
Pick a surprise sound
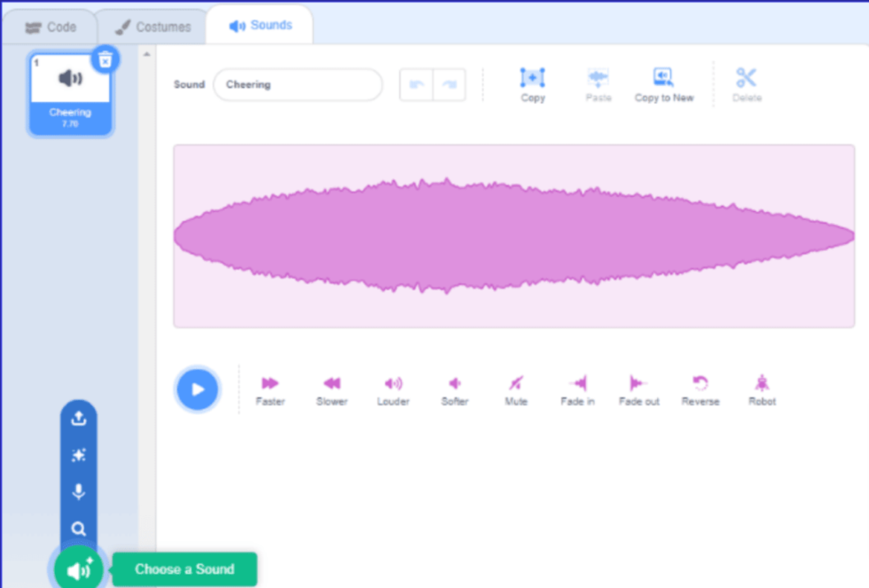click(x=78, y=455)
